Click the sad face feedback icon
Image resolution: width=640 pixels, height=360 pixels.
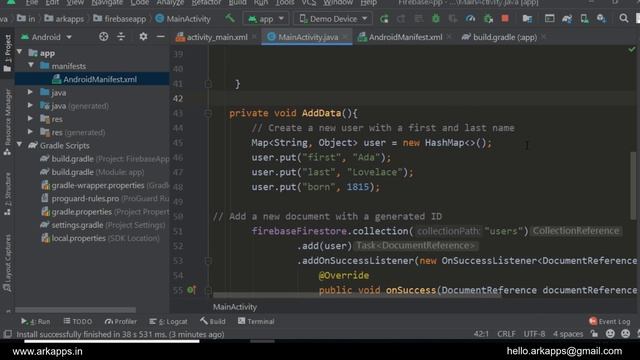click(625, 333)
